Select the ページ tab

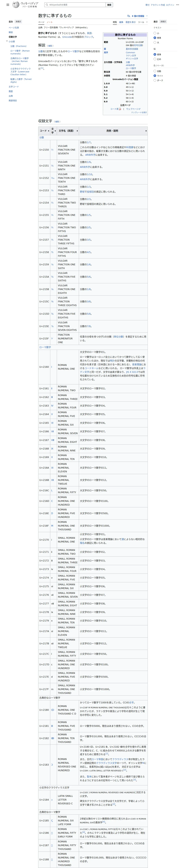(41, 22)
